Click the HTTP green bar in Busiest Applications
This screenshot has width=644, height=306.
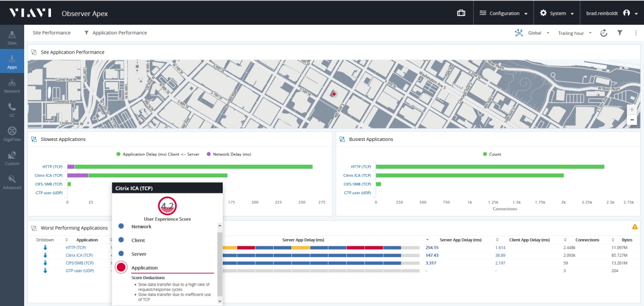click(x=490, y=167)
